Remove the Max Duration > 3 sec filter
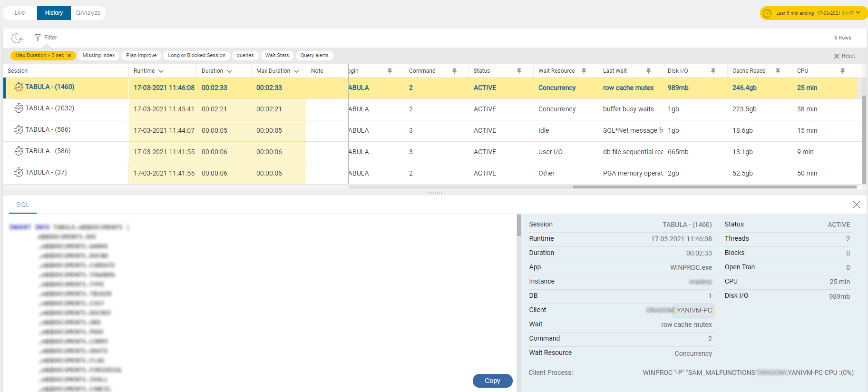Screen dimensions: 868x392 [x=69, y=56]
